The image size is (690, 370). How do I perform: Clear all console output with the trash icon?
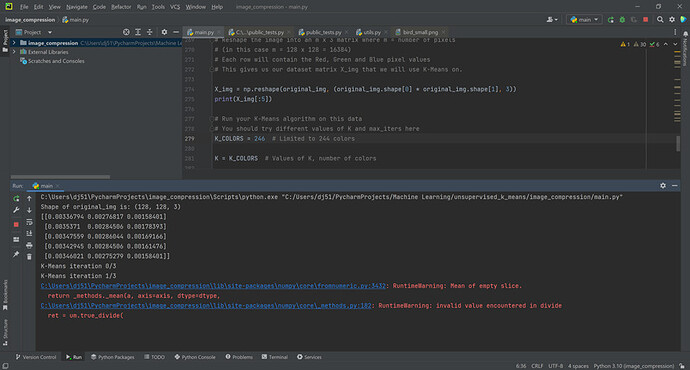click(x=29, y=256)
